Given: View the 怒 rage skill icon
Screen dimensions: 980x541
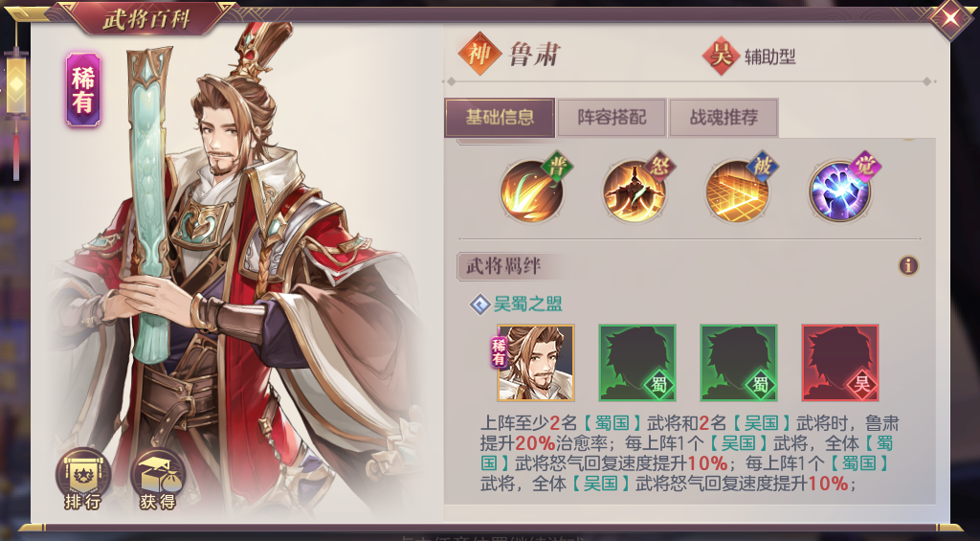Looking at the screenshot, I should [x=635, y=191].
